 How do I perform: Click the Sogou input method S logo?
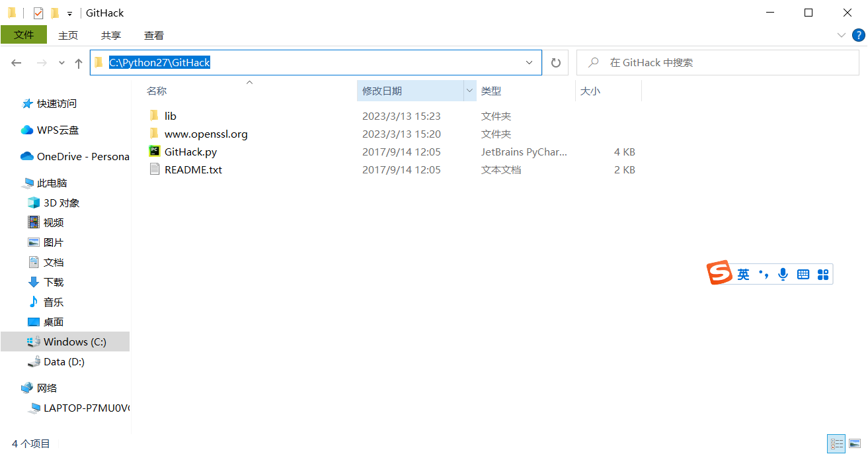click(720, 273)
